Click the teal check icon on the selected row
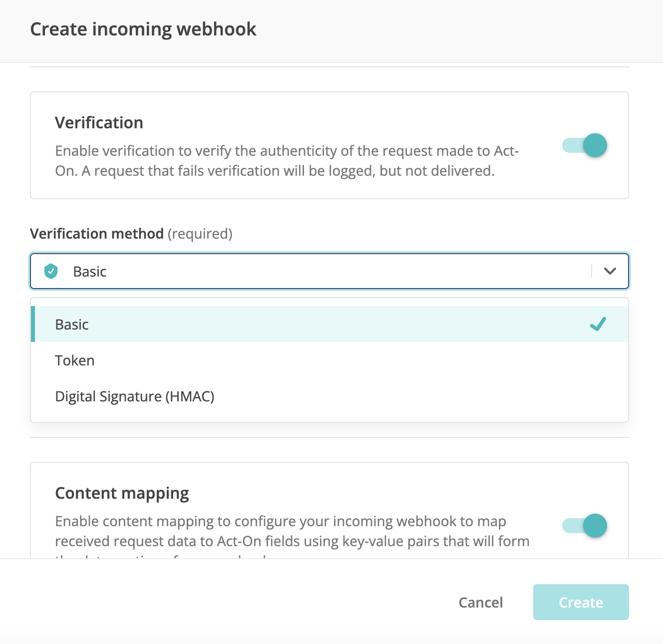The image size is (663, 644). 598,324
